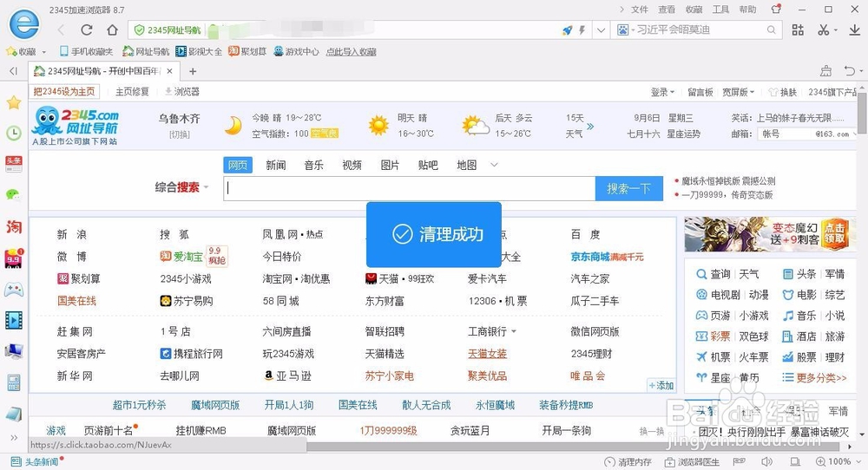Open history clock icon in sidebar
The image size is (868, 470).
click(14, 133)
